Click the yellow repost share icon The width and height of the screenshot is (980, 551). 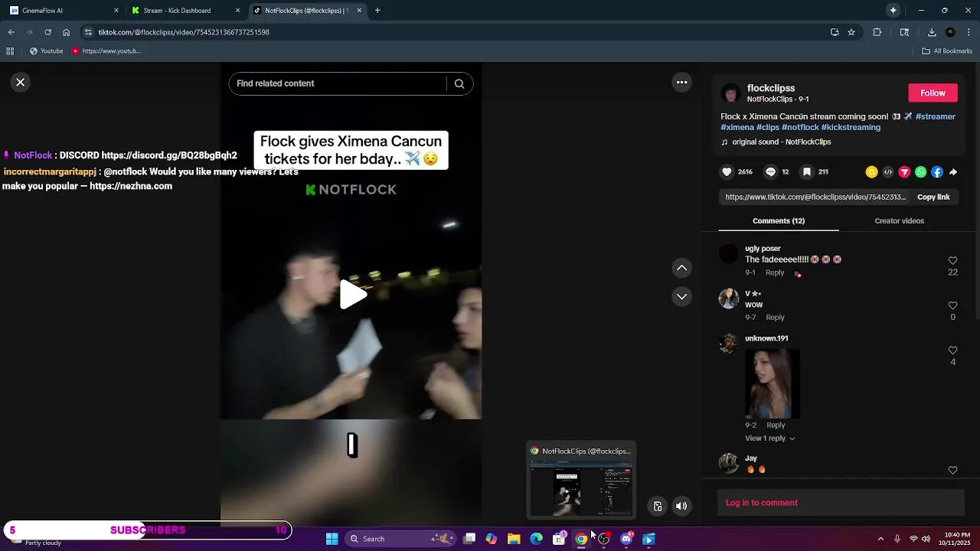pyautogui.click(x=871, y=172)
